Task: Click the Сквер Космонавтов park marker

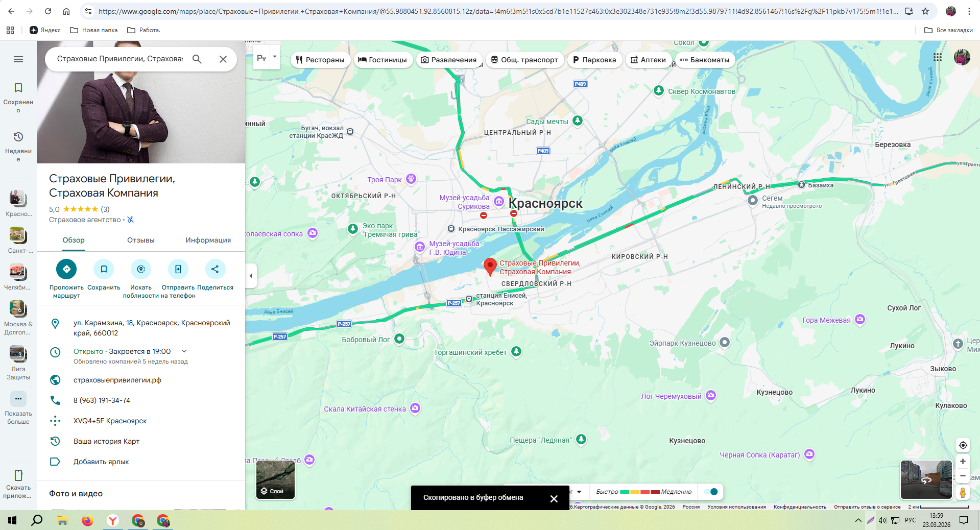Action: coord(659,91)
